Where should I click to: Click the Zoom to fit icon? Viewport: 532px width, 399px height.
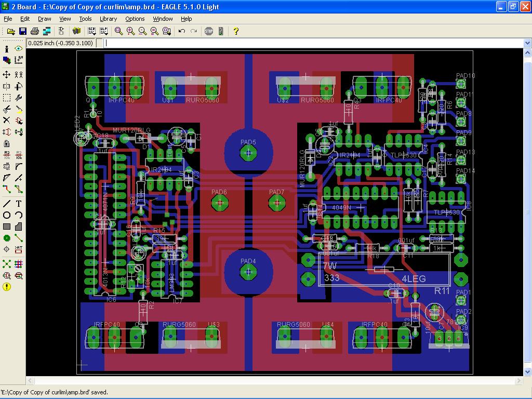[x=118, y=32]
